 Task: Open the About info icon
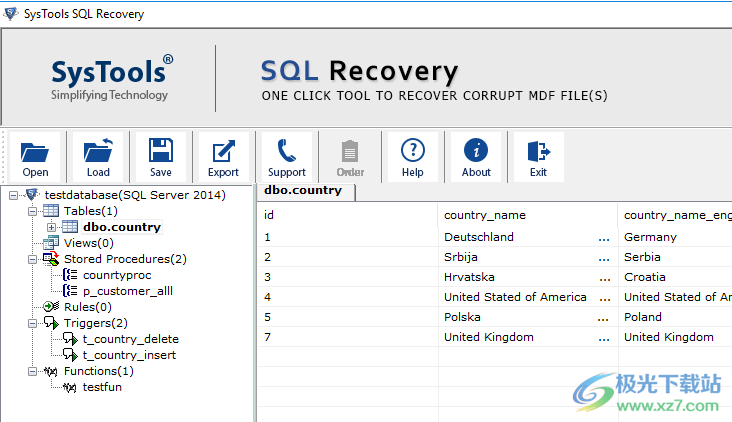tap(476, 150)
